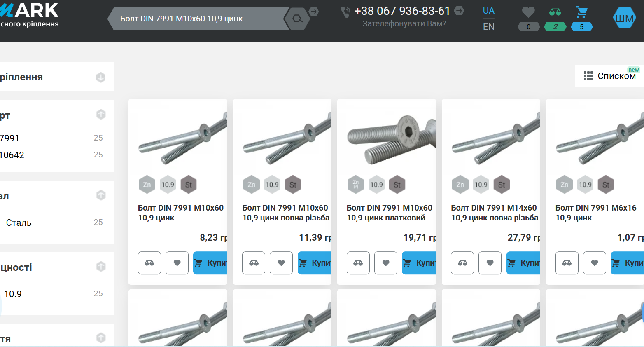The image size is (644, 347).
Task: Call phone number +38 067 936-83-61
Action: point(402,11)
